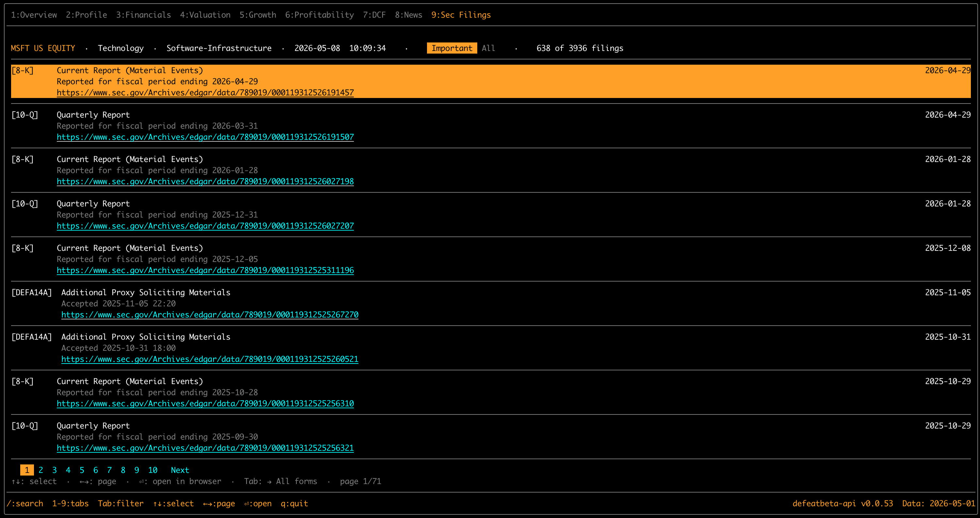This screenshot has height=518, width=980.
Task: Click the '638 of 3936 filings' count
Action: click(x=580, y=48)
